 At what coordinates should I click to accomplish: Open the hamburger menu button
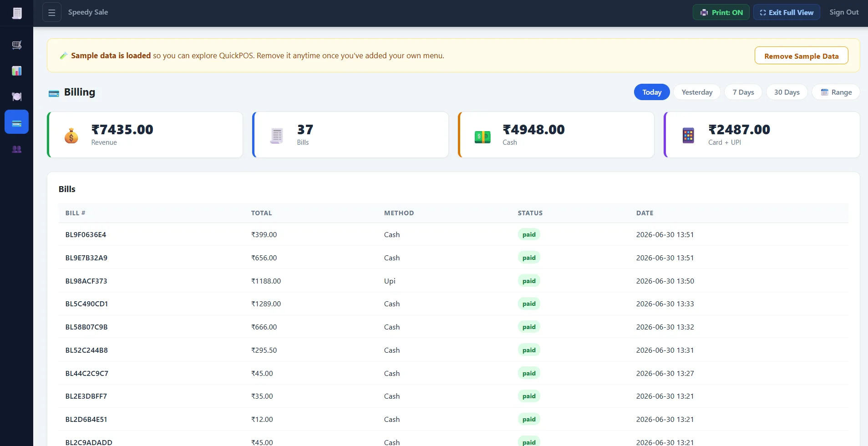52,13
